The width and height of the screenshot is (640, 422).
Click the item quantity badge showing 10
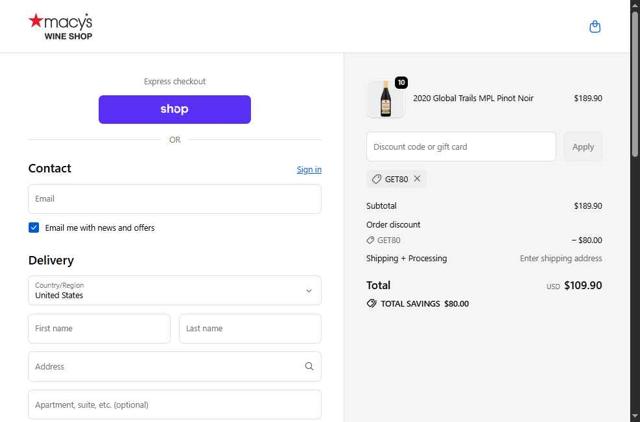pos(401,83)
